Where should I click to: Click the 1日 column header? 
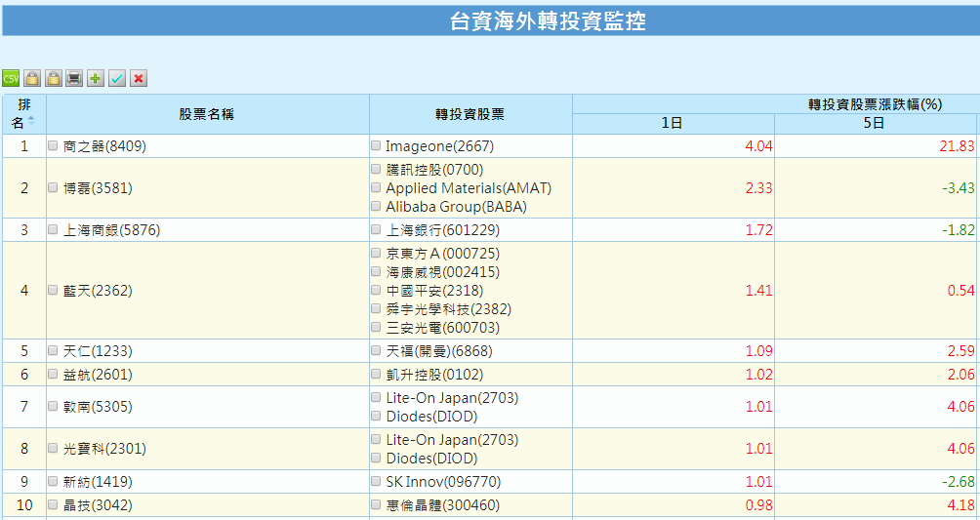pyautogui.click(x=673, y=124)
